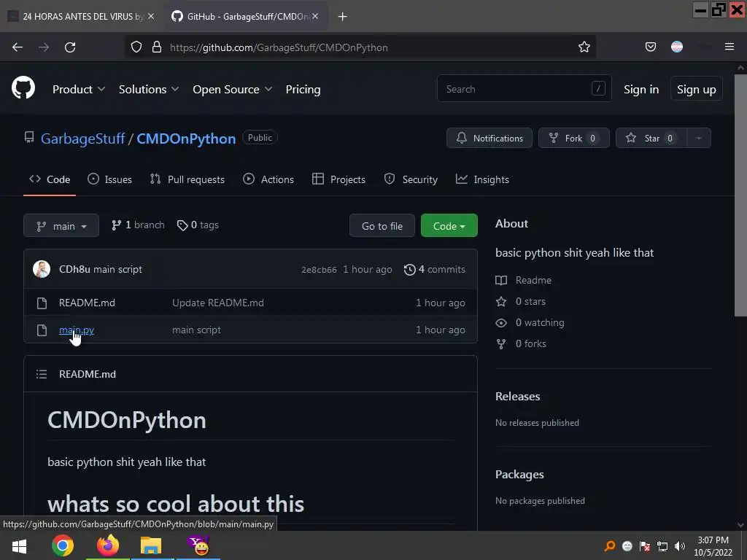Open the CMDOnPython repository link
This screenshot has height=560, width=747.
(x=186, y=139)
